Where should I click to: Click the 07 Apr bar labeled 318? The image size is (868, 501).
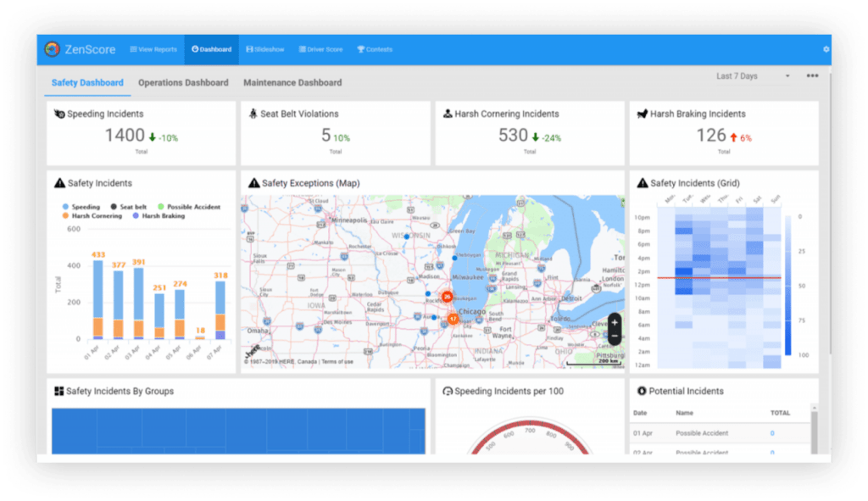220,310
